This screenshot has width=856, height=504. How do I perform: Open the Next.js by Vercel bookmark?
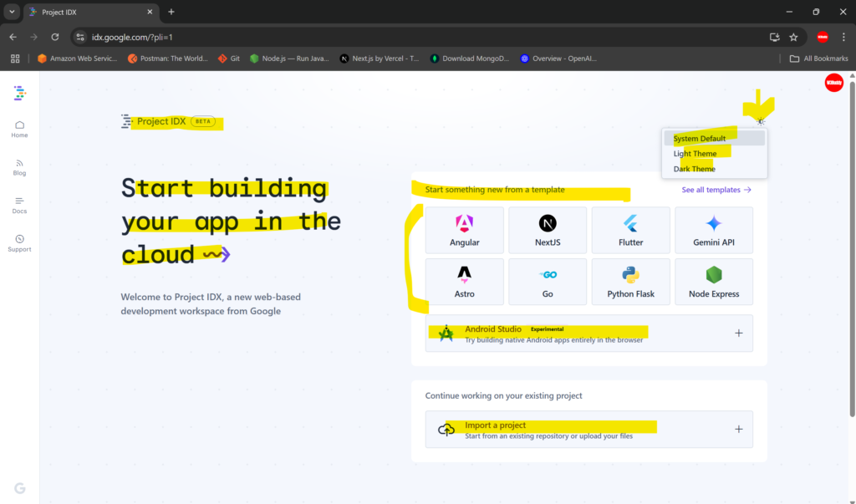tap(380, 59)
